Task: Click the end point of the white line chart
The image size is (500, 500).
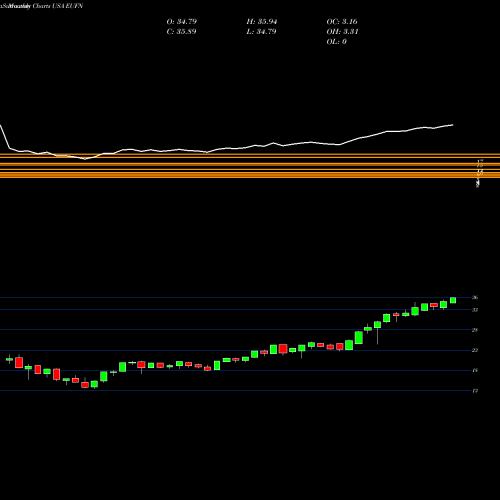Action: click(x=453, y=125)
